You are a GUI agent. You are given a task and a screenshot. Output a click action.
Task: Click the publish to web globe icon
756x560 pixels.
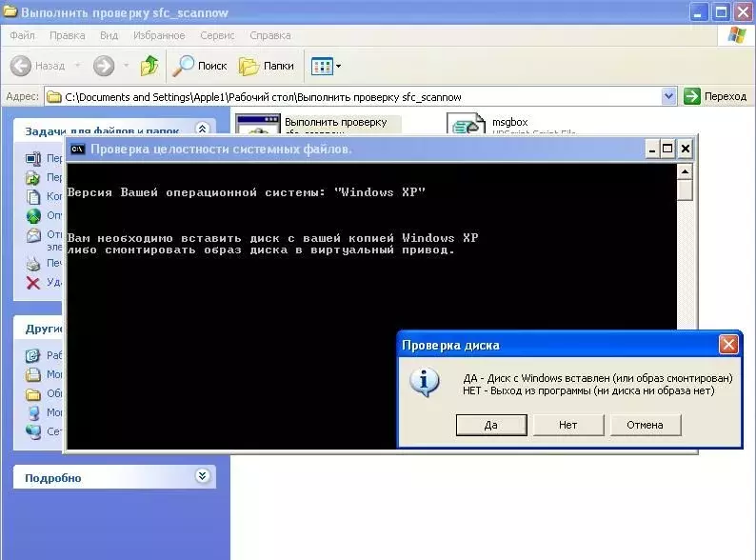coord(33,215)
